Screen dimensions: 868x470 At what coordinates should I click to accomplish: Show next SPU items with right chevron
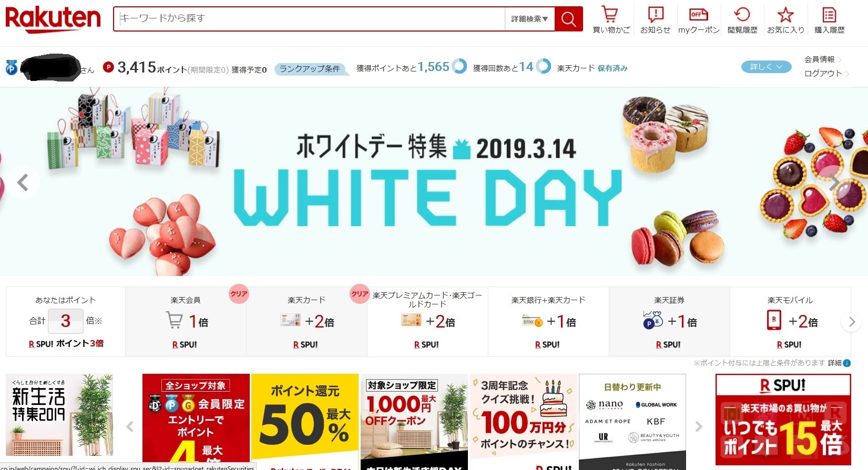click(852, 322)
